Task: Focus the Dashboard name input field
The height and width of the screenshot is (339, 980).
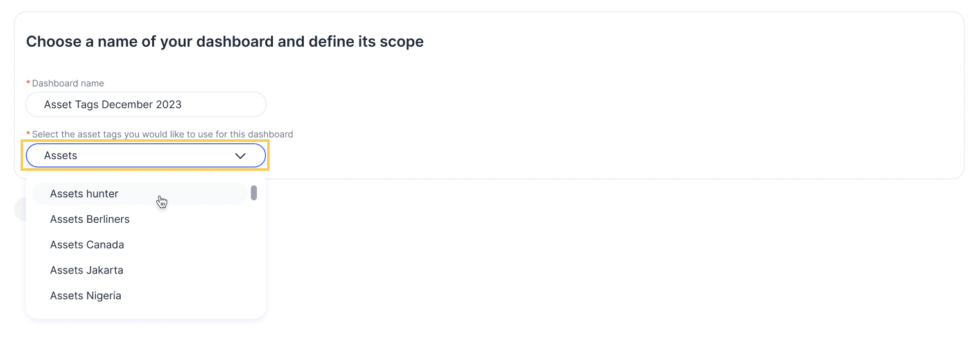Action: (x=146, y=105)
